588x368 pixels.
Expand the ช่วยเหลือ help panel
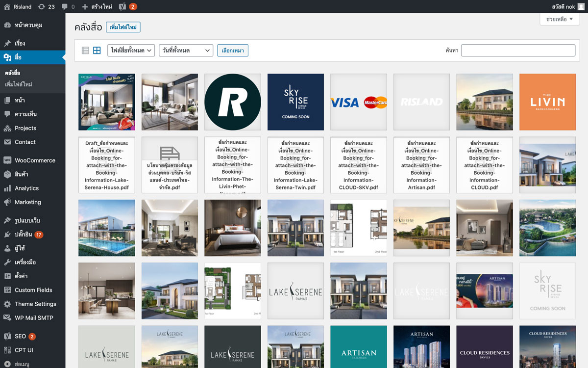(559, 19)
